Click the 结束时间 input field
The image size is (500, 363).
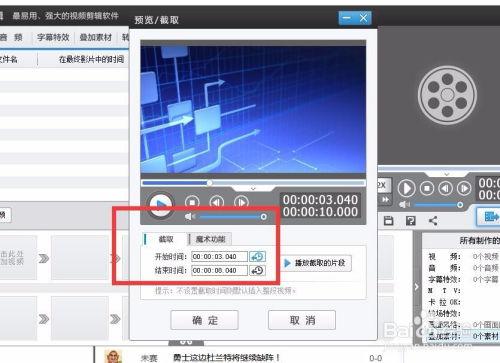point(219,270)
